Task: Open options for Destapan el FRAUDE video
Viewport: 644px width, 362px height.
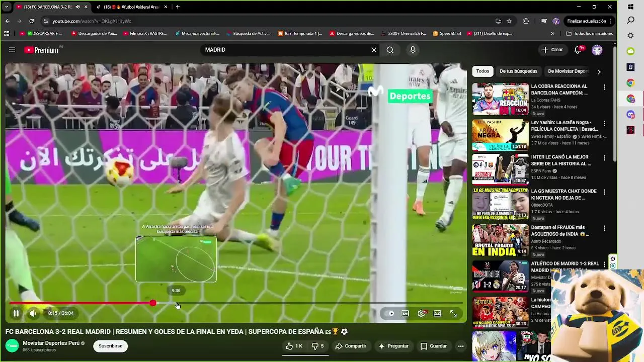Action: [604, 228]
